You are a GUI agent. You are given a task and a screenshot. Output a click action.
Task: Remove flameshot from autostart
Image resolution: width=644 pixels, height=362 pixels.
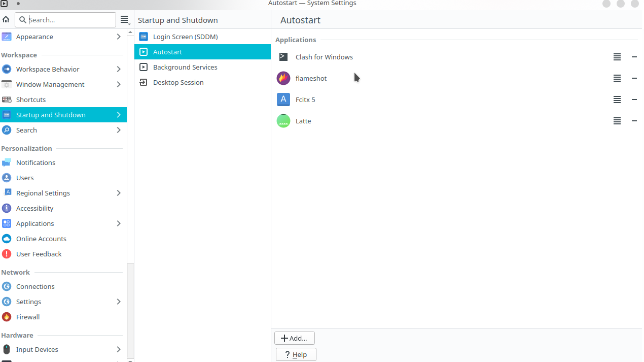pos(634,78)
